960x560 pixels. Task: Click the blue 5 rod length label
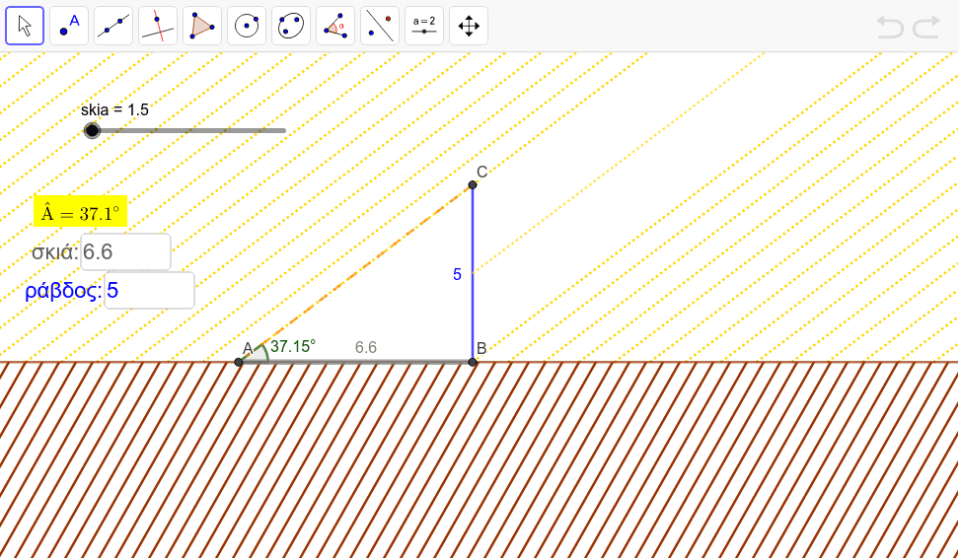(x=457, y=274)
